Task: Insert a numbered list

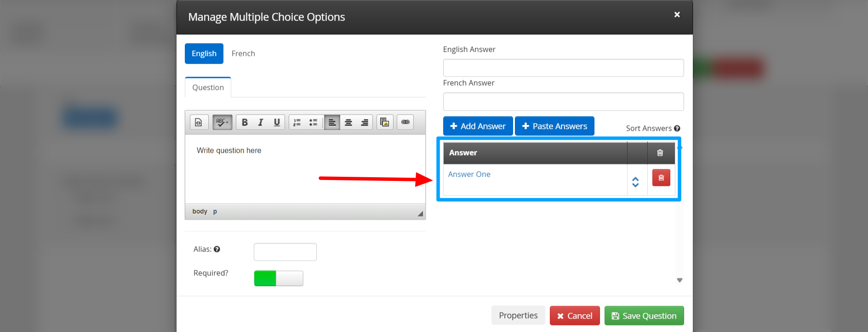Action: (x=297, y=122)
